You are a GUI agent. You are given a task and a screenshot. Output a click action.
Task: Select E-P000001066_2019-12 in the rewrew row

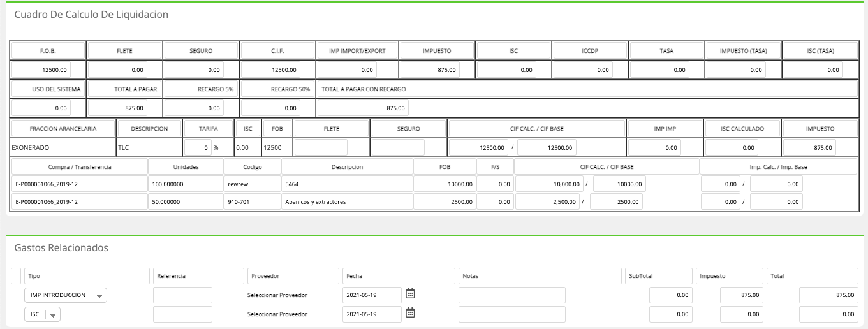(x=79, y=184)
